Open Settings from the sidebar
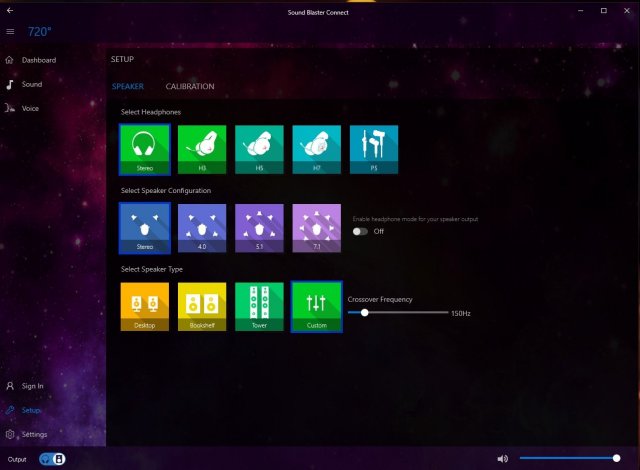 click(32, 435)
